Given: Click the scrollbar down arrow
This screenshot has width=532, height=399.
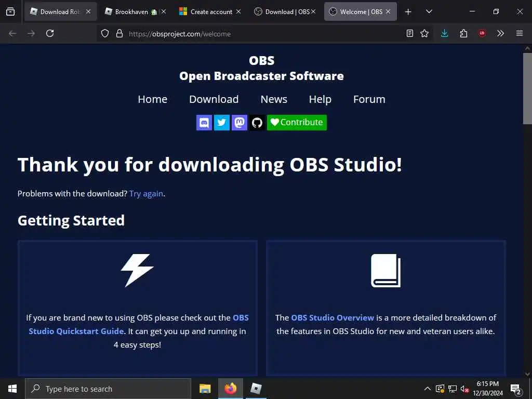Looking at the screenshot, I should tap(527, 374).
